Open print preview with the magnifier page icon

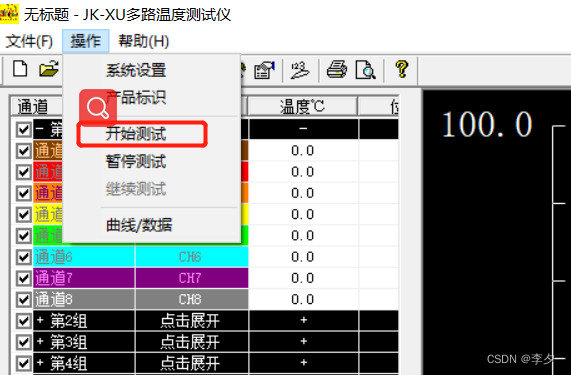pos(365,70)
